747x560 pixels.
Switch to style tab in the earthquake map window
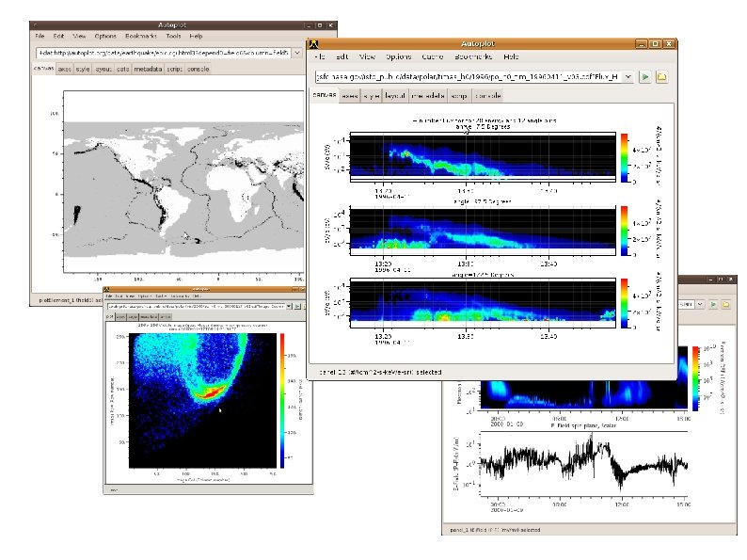coord(83,69)
